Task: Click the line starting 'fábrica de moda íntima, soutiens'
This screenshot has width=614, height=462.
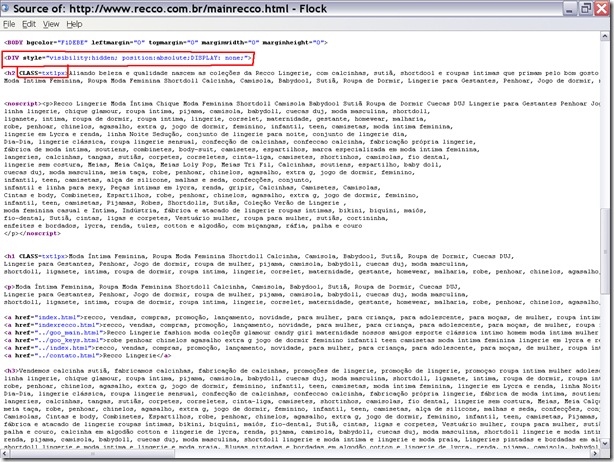Action: 241,150
